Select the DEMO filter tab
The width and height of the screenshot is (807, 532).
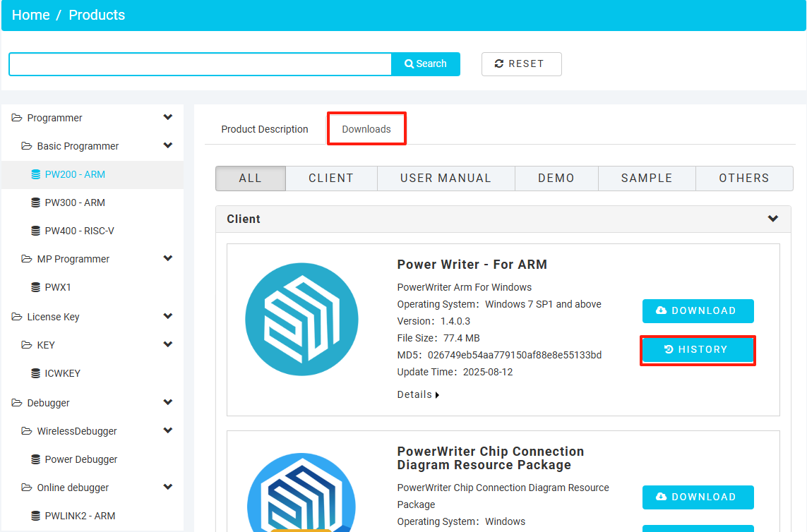tap(556, 179)
